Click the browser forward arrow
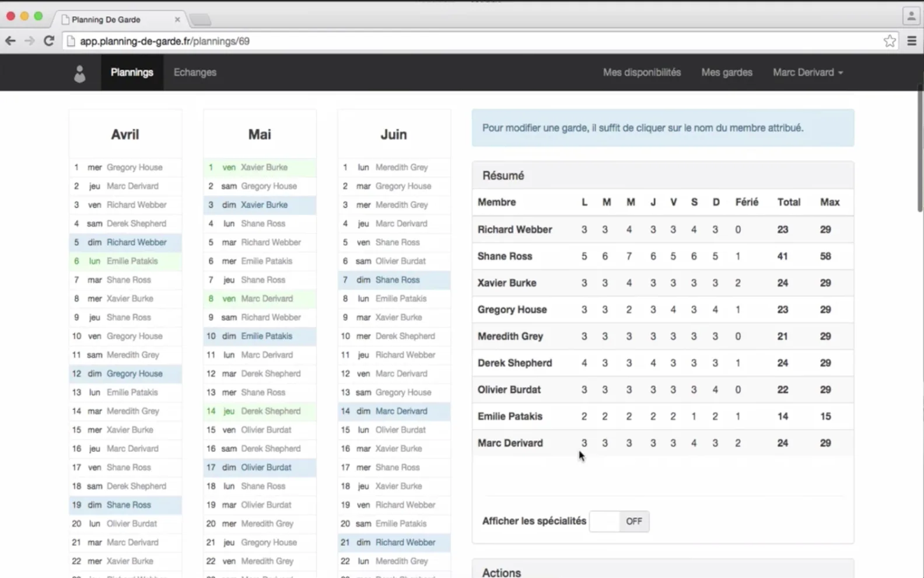The image size is (924, 578). [30, 41]
